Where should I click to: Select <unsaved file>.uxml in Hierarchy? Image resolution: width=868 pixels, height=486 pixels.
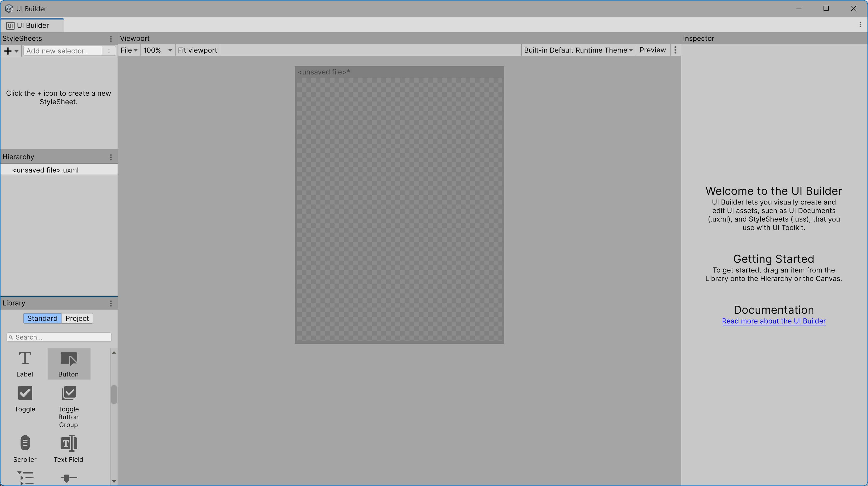tap(59, 170)
